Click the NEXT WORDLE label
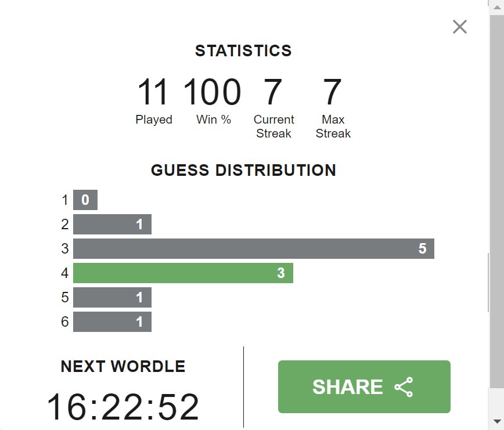Image resolution: width=504 pixels, height=430 pixels. (x=123, y=366)
